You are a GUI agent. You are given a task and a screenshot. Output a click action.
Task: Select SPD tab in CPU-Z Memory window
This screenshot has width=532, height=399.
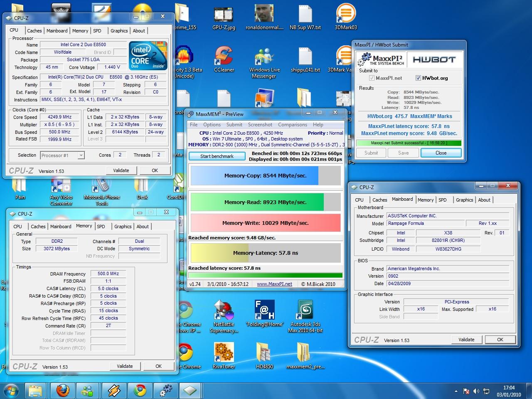point(101,227)
